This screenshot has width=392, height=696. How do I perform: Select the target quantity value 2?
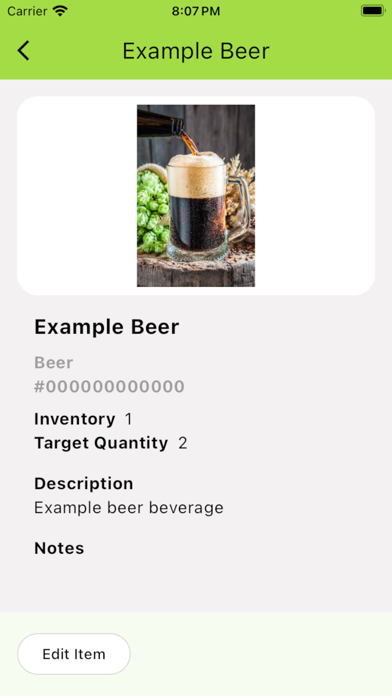182,443
